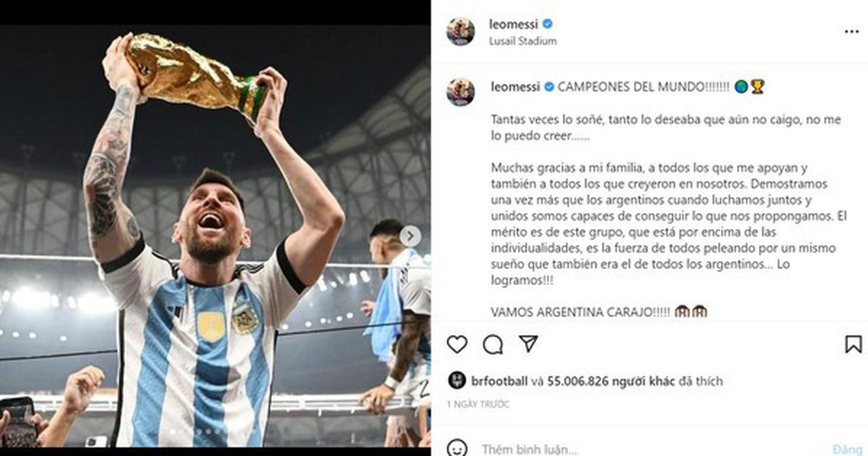Click leomessi username in post header

pyautogui.click(x=515, y=25)
